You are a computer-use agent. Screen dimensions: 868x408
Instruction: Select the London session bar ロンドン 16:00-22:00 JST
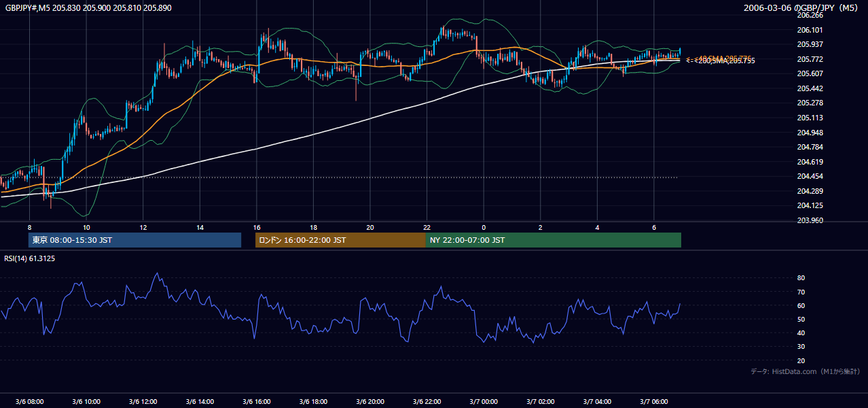pos(340,240)
